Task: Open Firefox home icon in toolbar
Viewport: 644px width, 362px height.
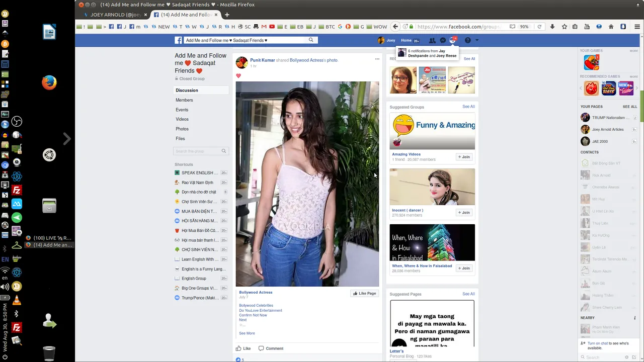Action: (611, 27)
